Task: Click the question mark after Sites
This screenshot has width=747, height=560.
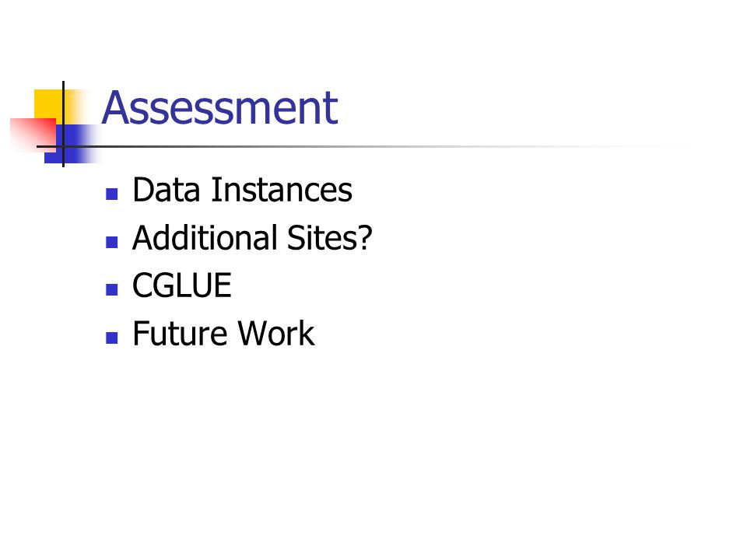Action: pyautogui.click(x=364, y=237)
